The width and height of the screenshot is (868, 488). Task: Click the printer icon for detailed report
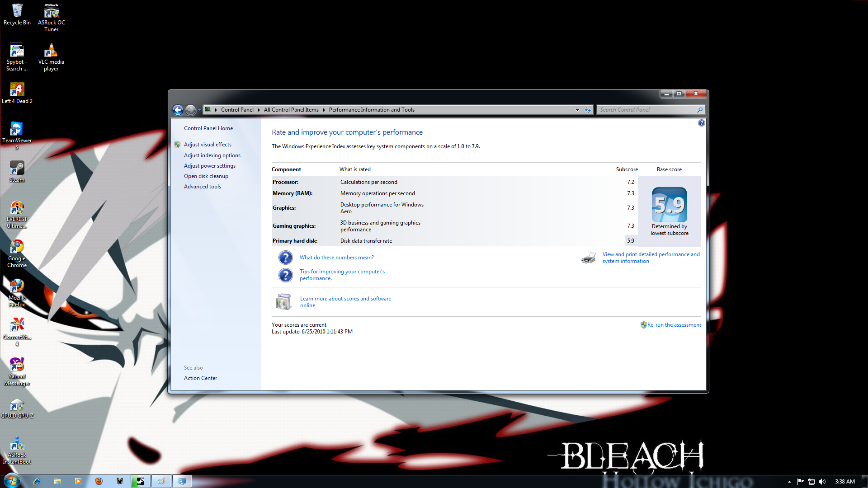click(x=589, y=258)
